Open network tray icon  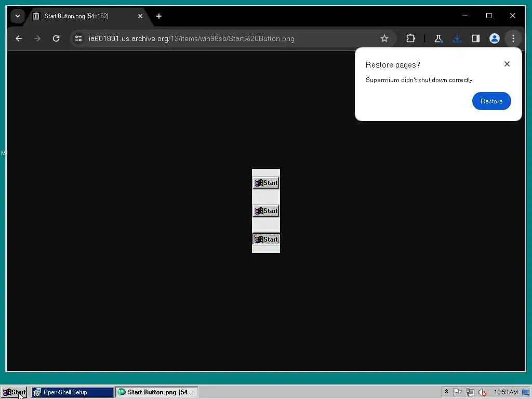coord(470,392)
